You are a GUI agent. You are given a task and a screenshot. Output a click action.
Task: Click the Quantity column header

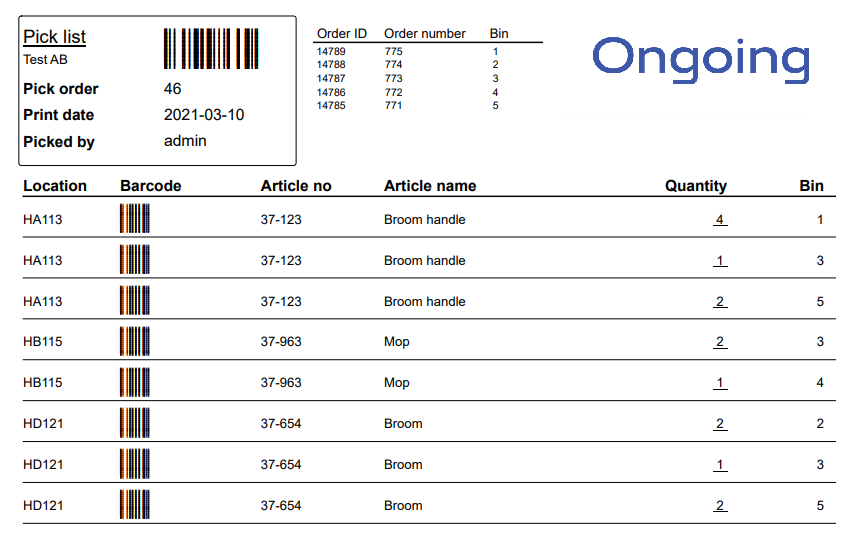(696, 186)
